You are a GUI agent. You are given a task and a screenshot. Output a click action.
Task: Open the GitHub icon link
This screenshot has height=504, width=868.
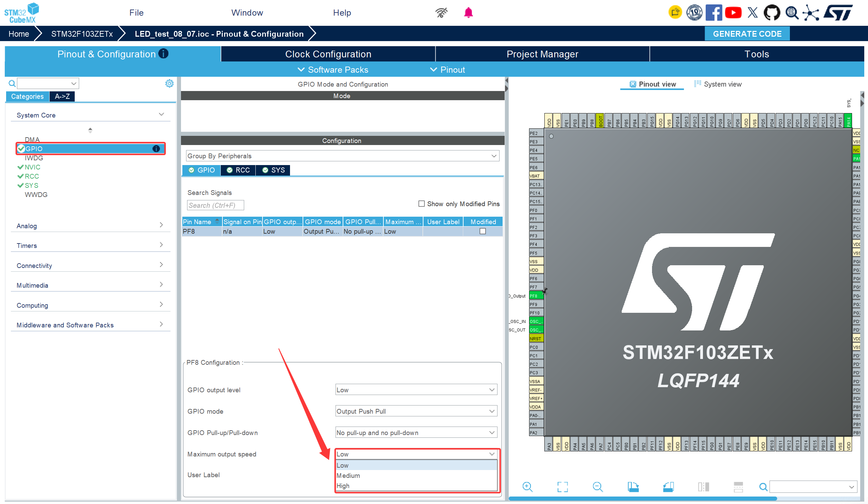[x=772, y=13]
